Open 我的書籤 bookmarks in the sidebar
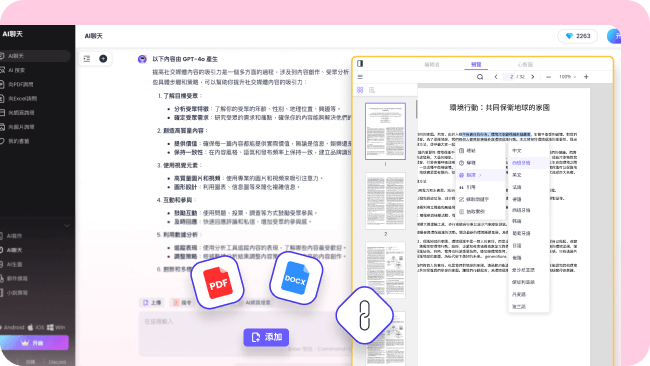 [19, 141]
